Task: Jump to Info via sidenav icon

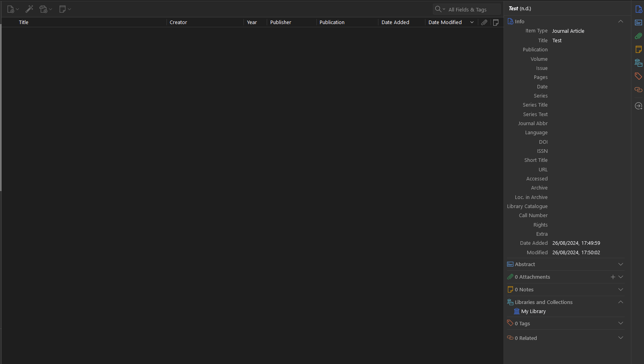Action: (638, 9)
